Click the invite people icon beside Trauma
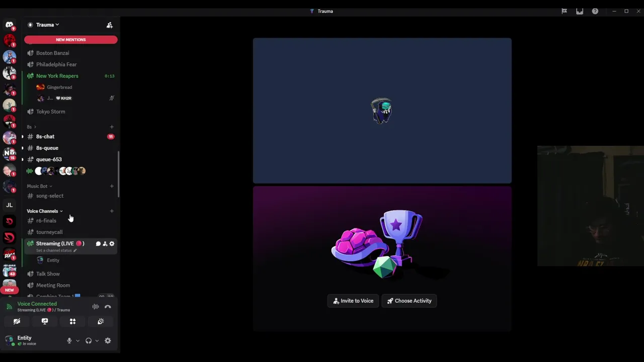The height and width of the screenshot is (362, 644). (110, 25)
